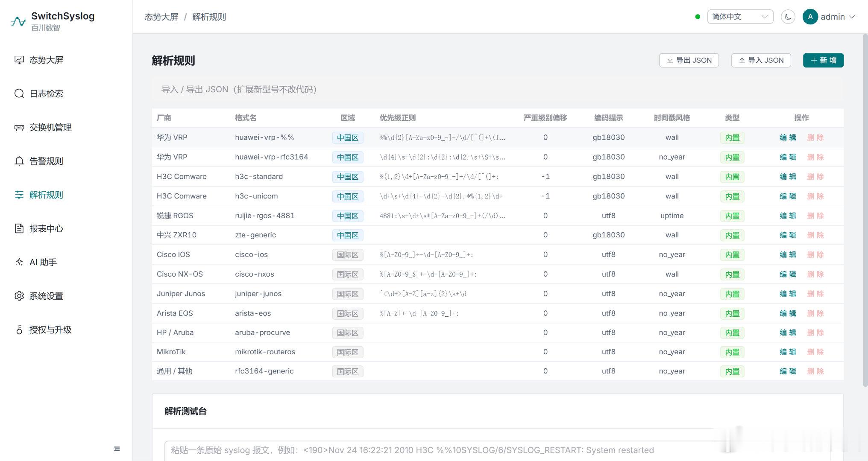Click the 授权与升级 medal icon
Image resolution: width=868 pixels, height=461 pixels.
tap(19, 330)
